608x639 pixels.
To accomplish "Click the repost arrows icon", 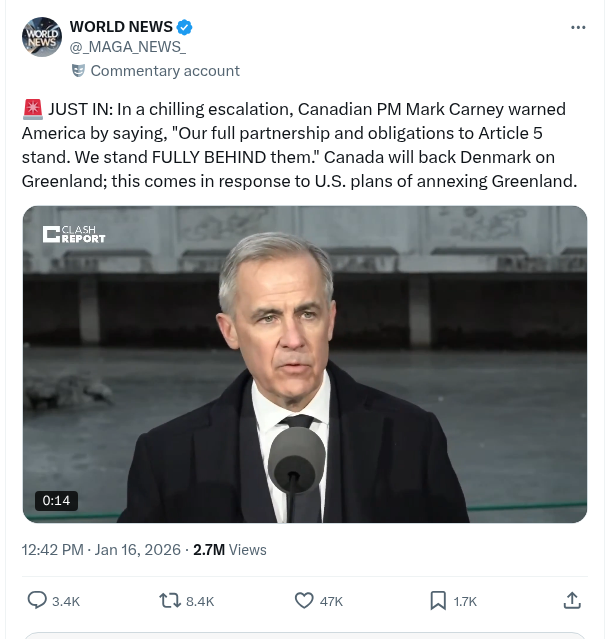I will [x=170, y=601].
